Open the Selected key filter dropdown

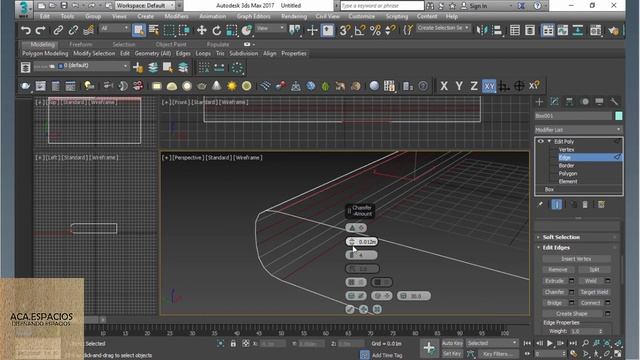click(x=492, y=343)
